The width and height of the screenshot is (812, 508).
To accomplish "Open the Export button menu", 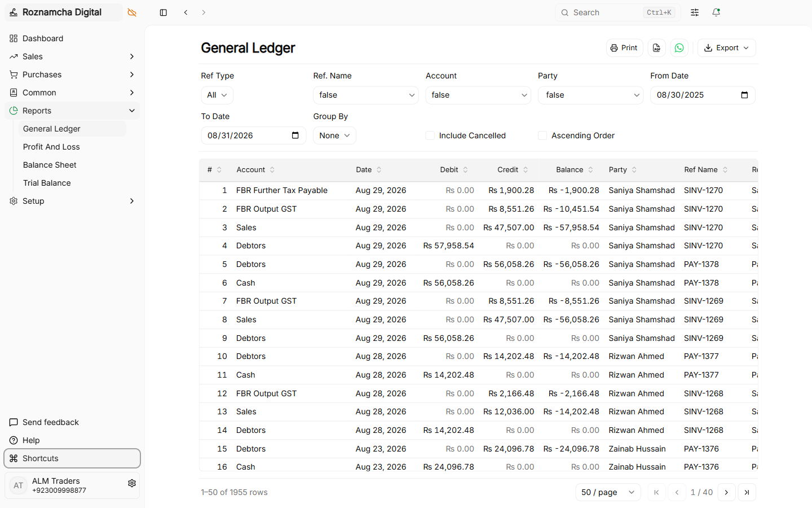I will point(727,48).
